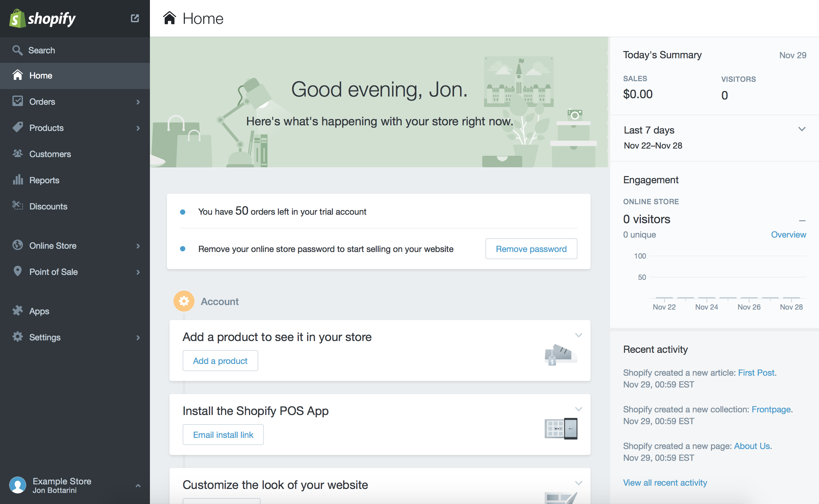Click the Jon Bottarini avatar icon

pos(18,485)
